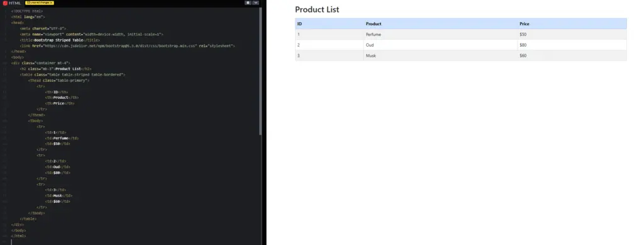
Task: Click ID cell '2' in the Oud row
Action: [330, 45]
